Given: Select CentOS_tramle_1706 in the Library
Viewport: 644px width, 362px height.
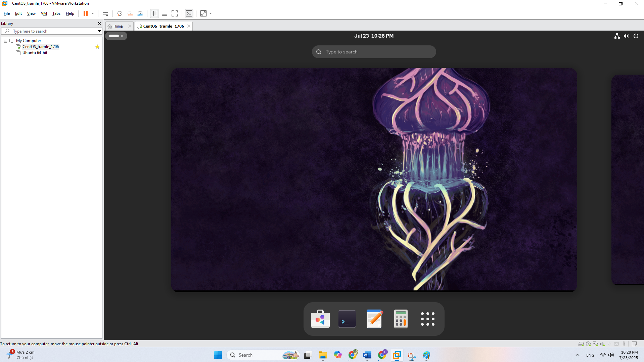Looking at the screenshot, I should 40,47.
